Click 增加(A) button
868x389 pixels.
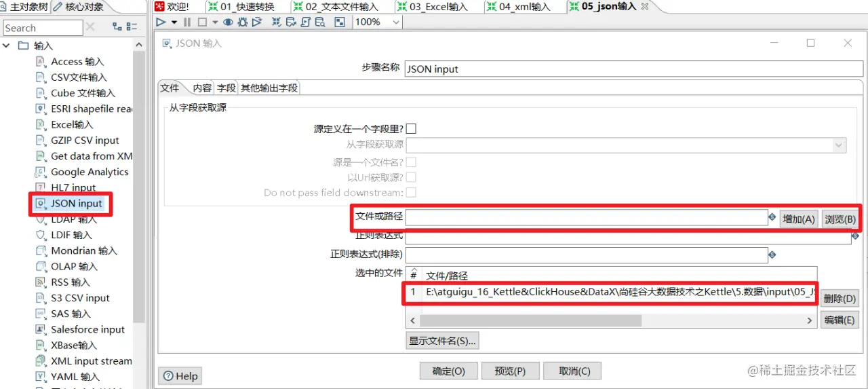coord(799,219)
